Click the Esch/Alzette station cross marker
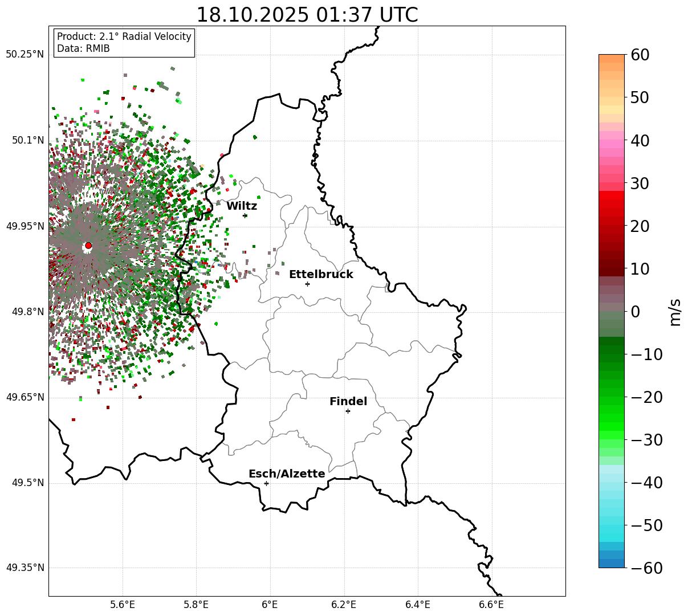 266,483
